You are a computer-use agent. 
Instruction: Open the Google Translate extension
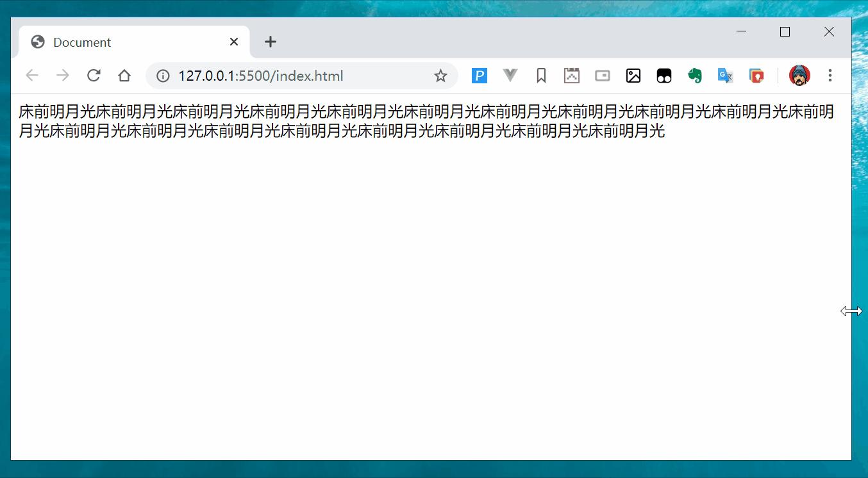(725, 75)
